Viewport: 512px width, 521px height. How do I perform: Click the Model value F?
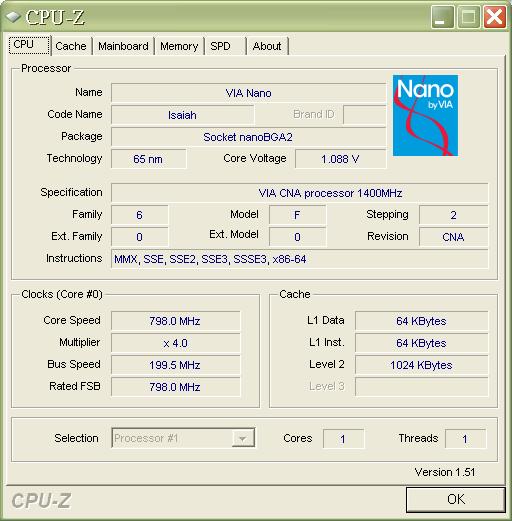click(x=297, y=215)
